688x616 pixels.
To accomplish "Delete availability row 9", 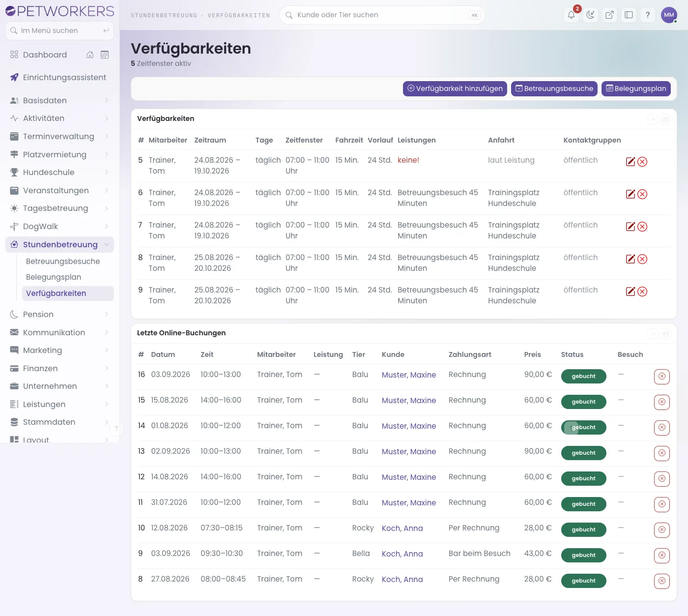I will pos(642,292).
